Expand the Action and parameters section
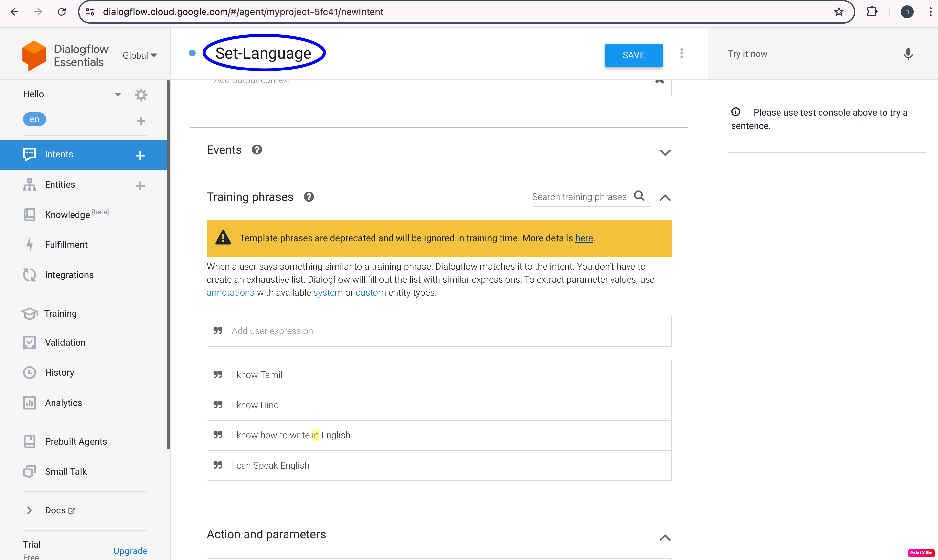The width and height of the screenshot is (938, 560). click(x=665, y=538)
